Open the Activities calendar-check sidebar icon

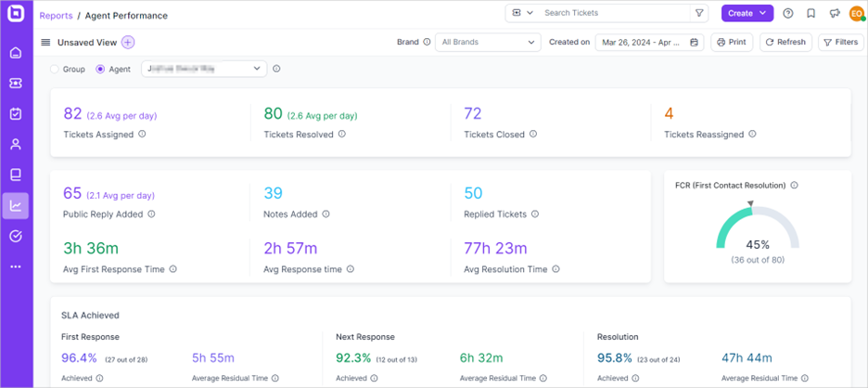coord(16,113)
